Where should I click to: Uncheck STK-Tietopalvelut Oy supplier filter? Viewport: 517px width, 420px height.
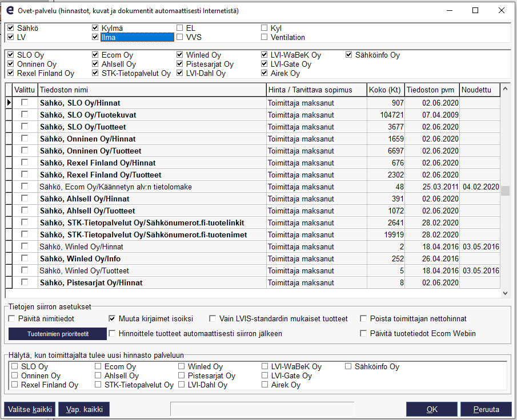pos(95,73)
